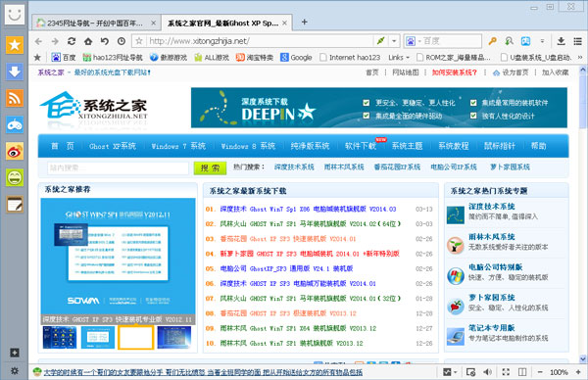The height and width of the screenshot is (380, 588).
Task: Click the 百度 browser search box
Action: 451,41
